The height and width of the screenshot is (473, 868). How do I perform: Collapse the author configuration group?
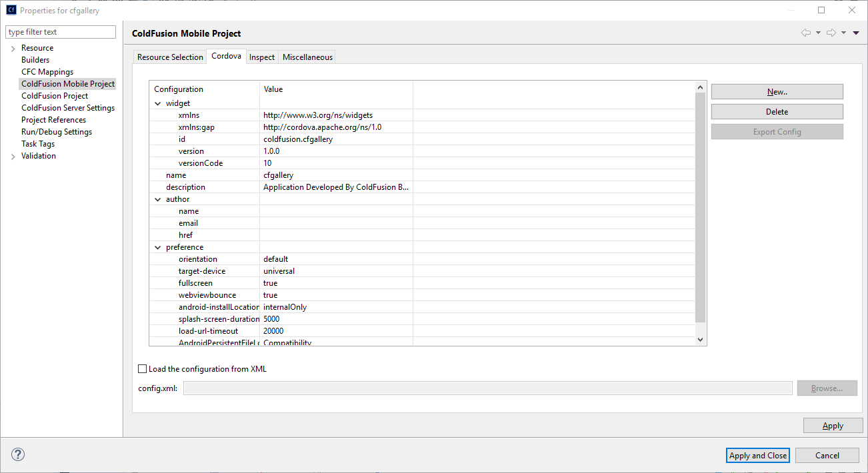click(x=158, y=199)
